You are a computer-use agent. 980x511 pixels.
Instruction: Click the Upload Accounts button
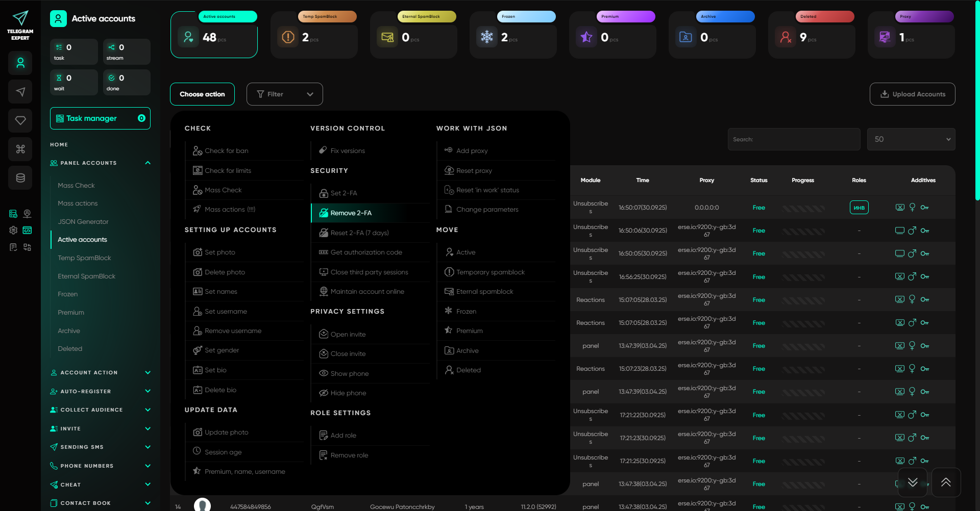coord(912,94)
